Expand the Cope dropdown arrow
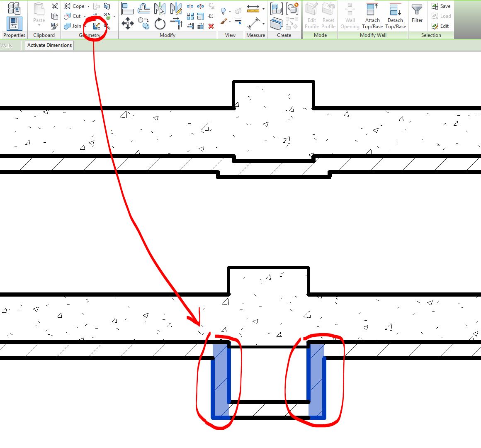Viewport: 481px width, 448px height. point(89,6)
